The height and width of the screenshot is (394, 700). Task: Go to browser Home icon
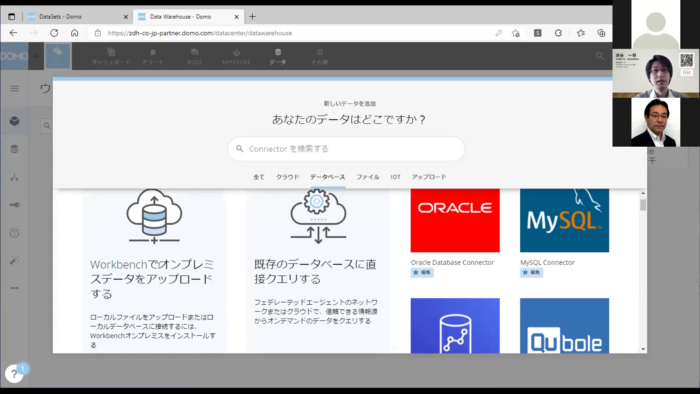(x=75, y=33)
